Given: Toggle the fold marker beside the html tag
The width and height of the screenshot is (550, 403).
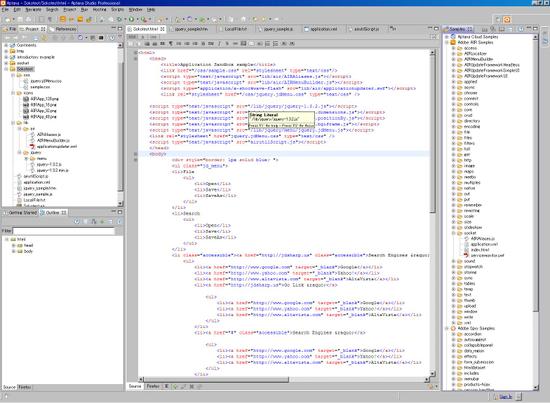Looking at the screenshot, I should pos(136,53).
